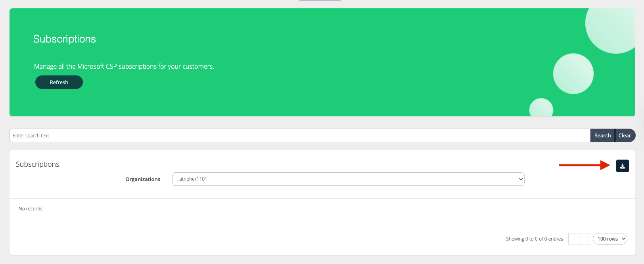This screenshot has width=644, height=264.
Task: Click the chevron arrow of Organizations select
Action: click(521, 179)
